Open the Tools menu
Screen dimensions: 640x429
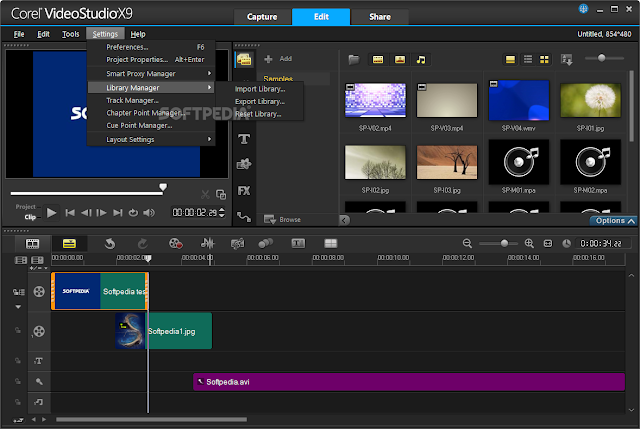pyautogui.click(x=71, y=34)
